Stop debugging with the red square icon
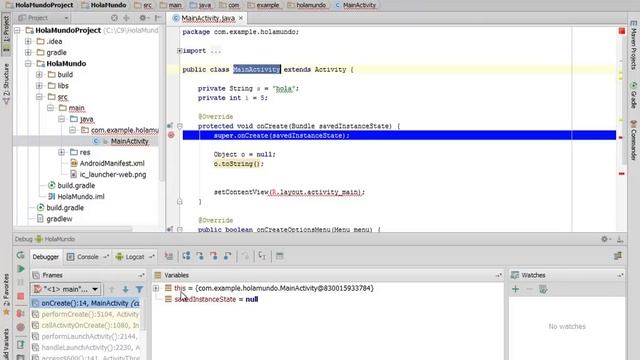This screenshot has width=640, height=360. pyautogui.click(x=21, y=296)
